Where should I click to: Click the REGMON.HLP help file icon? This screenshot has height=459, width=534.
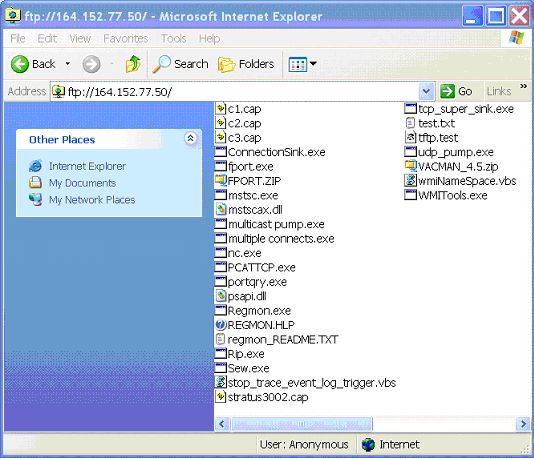221,325
